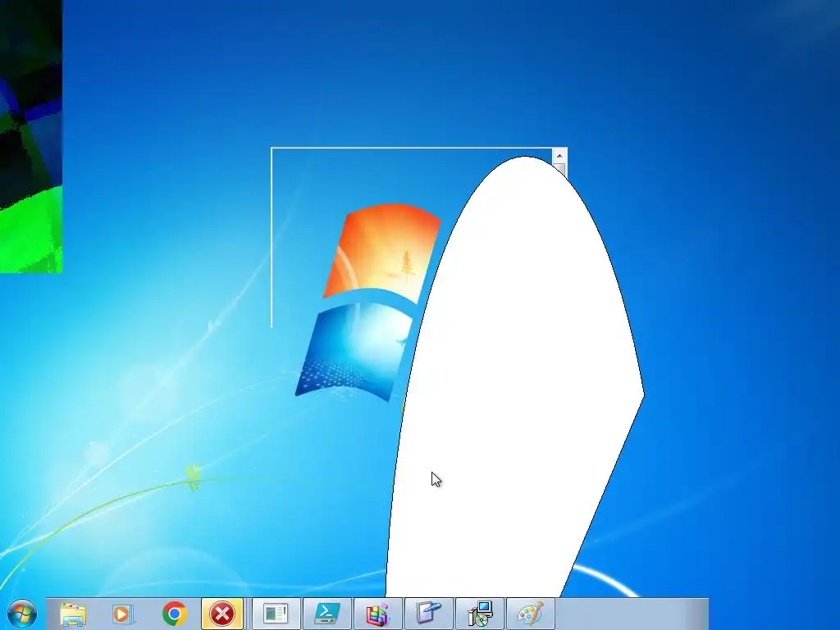
Task: Open the Task Manager-style window taskbar button
Action: pos(276,614)
